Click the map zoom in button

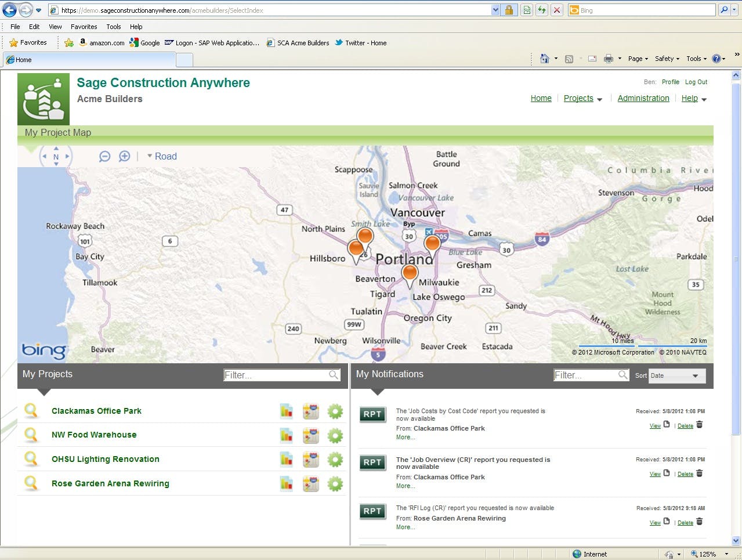(124, 157)
